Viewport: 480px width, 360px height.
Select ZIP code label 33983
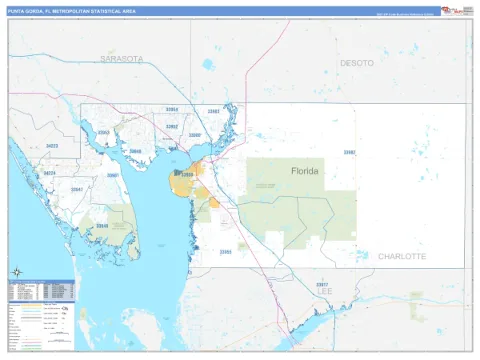tap(214, 111)
